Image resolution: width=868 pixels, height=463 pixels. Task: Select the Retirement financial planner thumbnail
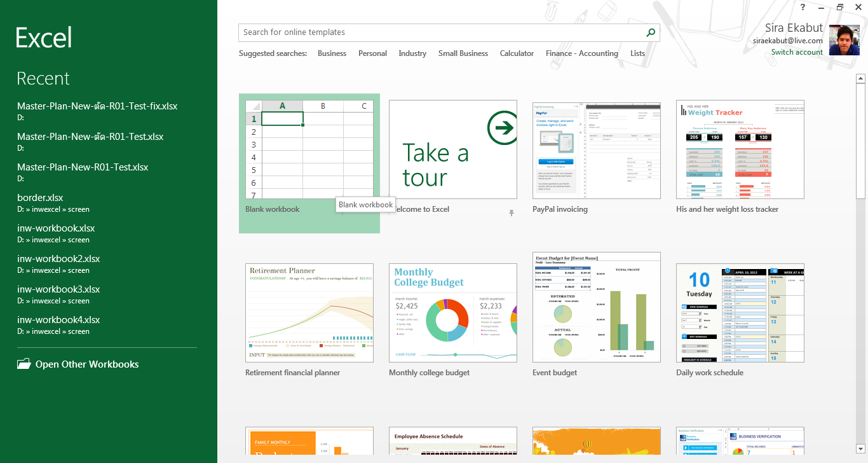309,313
